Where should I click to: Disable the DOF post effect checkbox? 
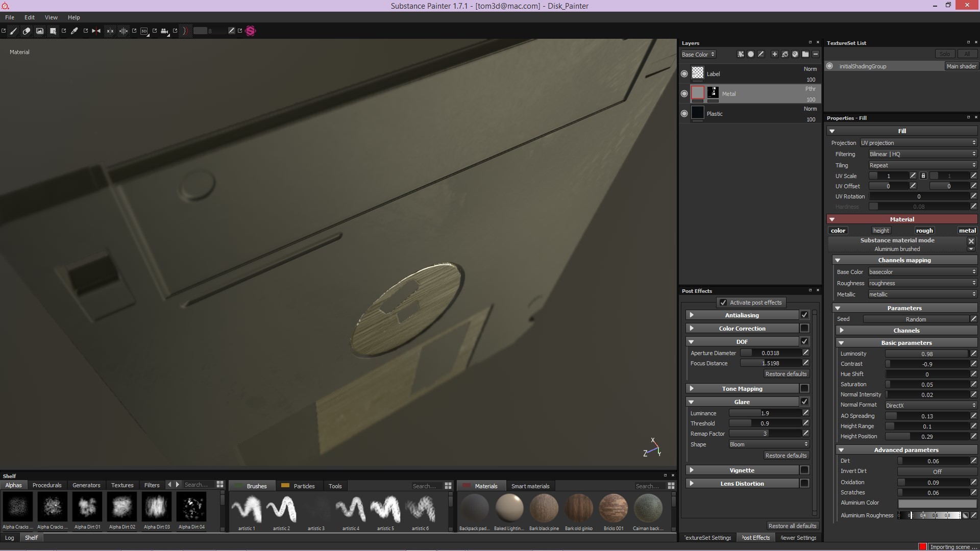(x=804, y=341)
